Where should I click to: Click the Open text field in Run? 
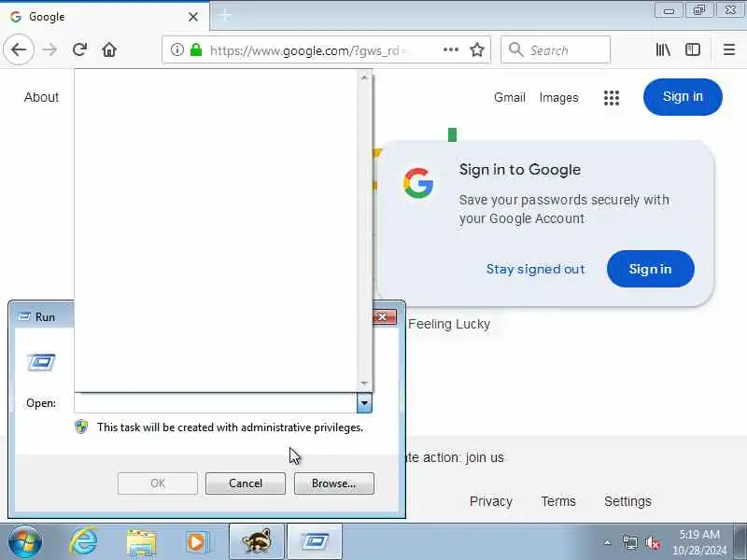coord(216,403)
